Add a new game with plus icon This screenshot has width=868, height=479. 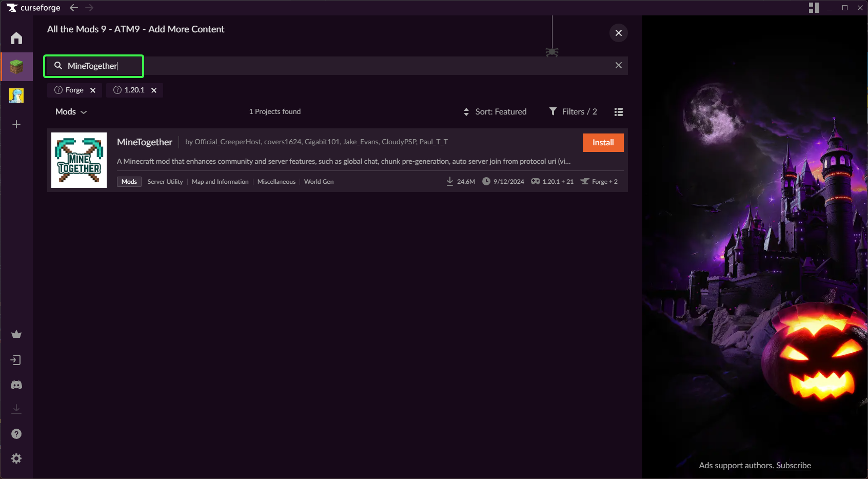pyautogui.click(x=16, y=124)
